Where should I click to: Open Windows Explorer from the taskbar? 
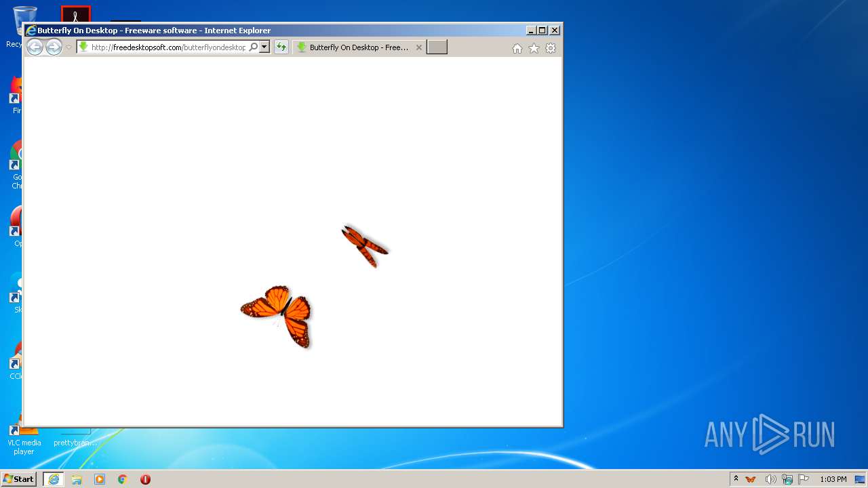coord(77,479)
